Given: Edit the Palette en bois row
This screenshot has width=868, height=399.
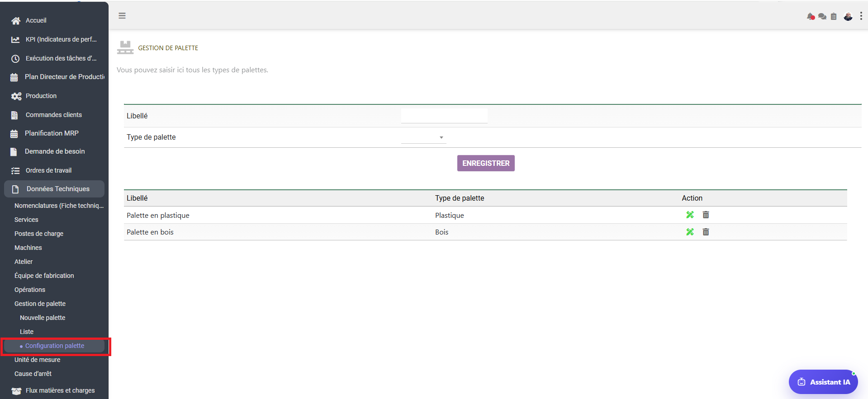Looking at the screenshot, I should tap(690, 232).
